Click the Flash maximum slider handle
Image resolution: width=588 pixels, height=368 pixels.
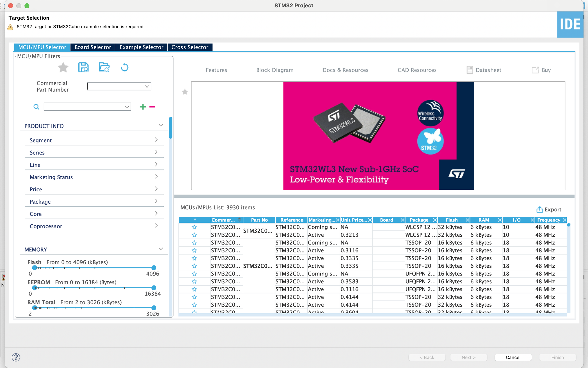[154, 268]
